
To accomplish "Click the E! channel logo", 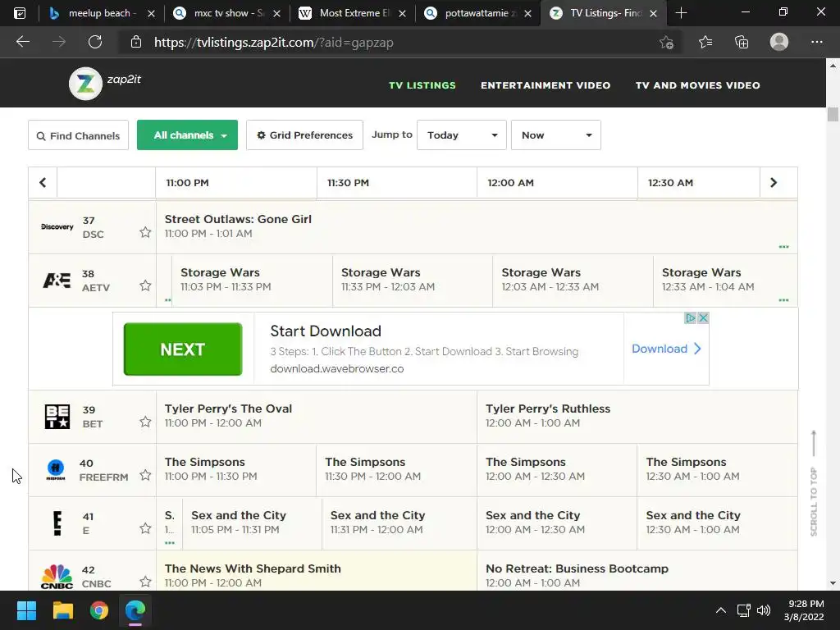I will (57, 523).
